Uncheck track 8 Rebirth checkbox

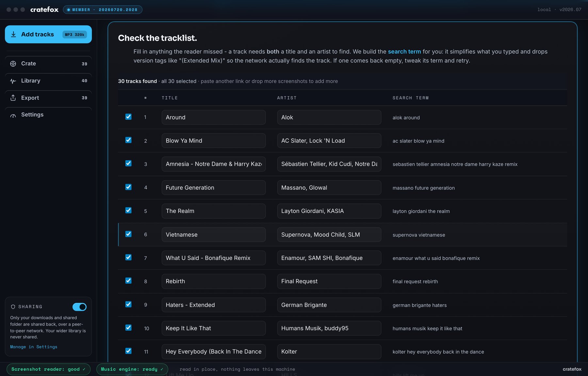click(128, 281)
